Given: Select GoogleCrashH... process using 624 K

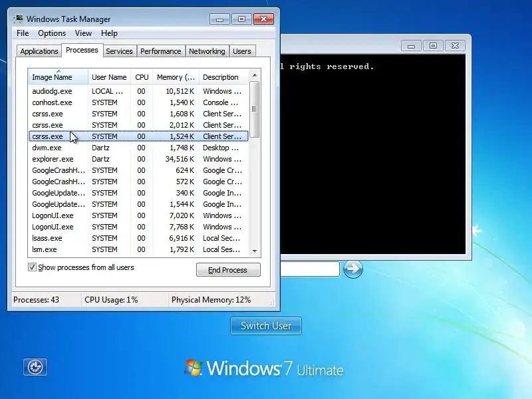Looking at the screenshot, I should point(139,170).
